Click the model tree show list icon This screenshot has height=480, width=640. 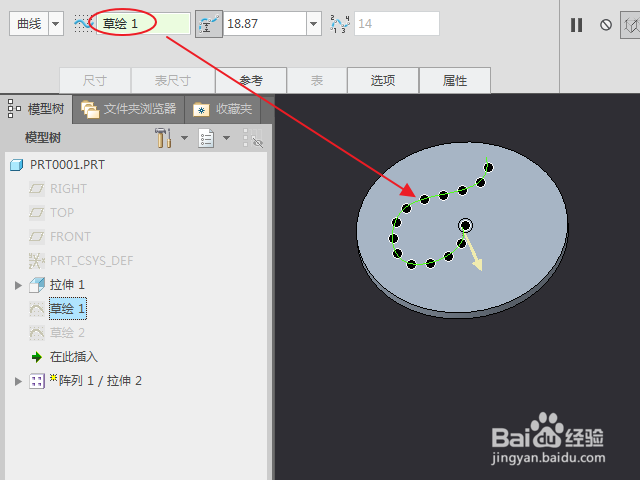(206, 138)
